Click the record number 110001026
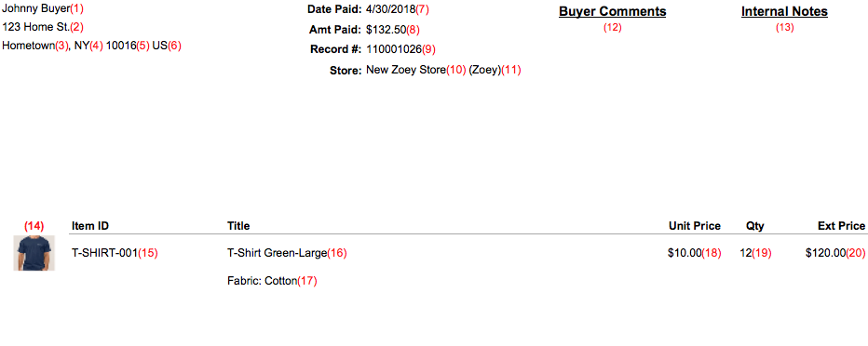868x346 pixels. (394, 49)
